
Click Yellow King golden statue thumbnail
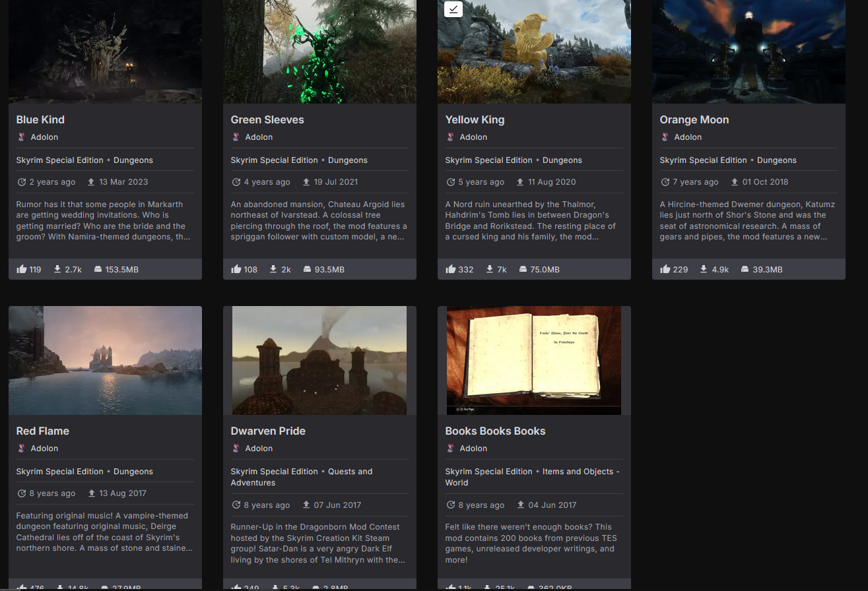[x=534, y=51]
